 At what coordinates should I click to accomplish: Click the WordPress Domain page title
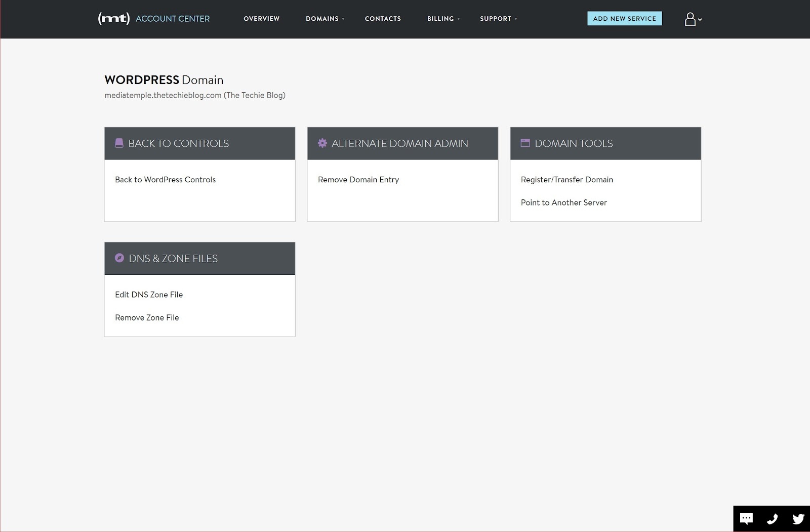pos(164,80)
